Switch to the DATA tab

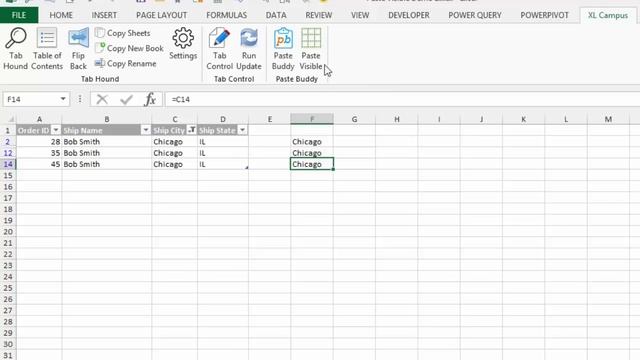pyautogui.click(x=276, y=15)
